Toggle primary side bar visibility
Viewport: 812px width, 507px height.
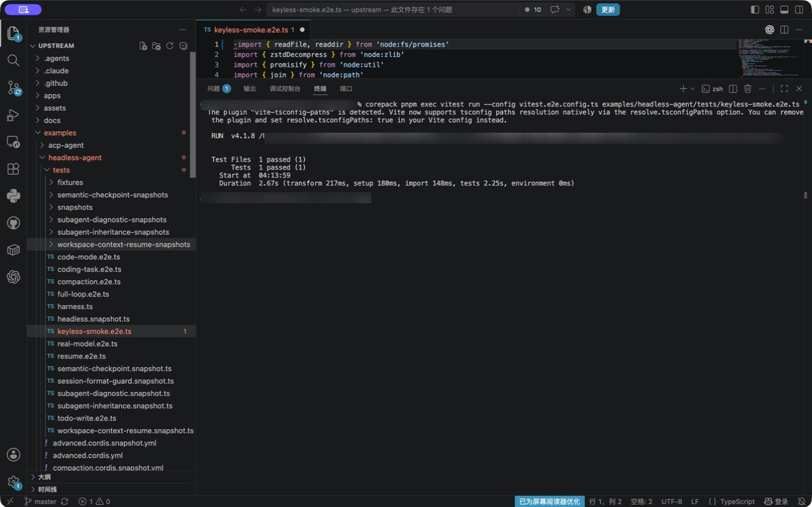tap(755, 9)
